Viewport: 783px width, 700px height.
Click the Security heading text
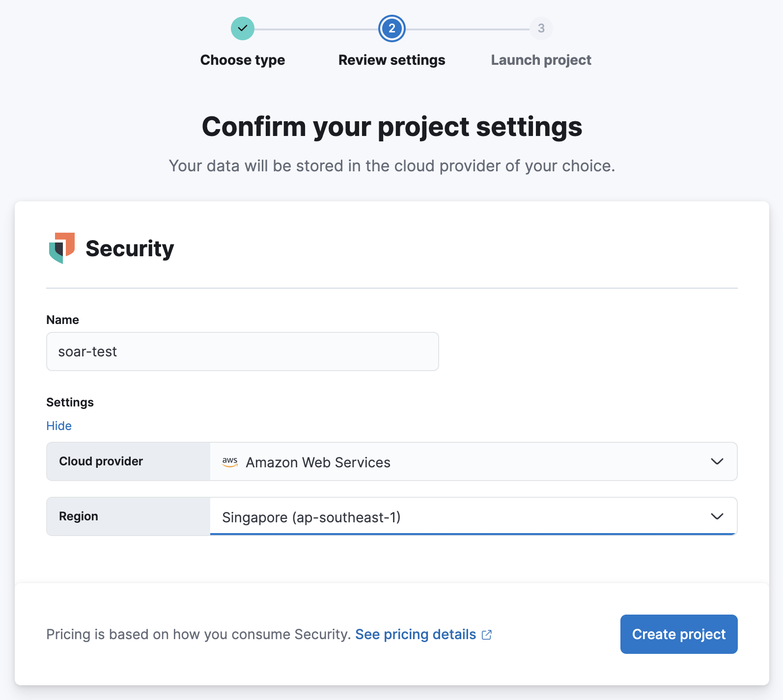tap(130, 248)
